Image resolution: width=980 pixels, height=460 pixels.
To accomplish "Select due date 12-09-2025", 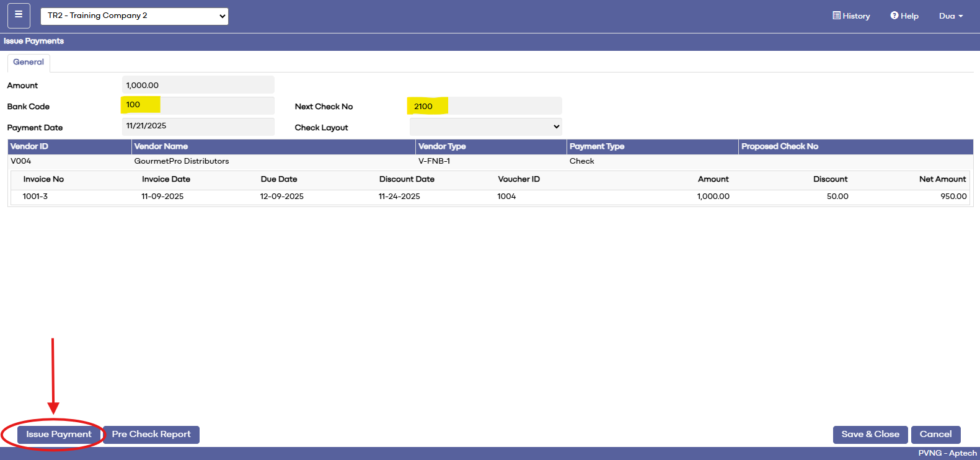I will [281, 197].
